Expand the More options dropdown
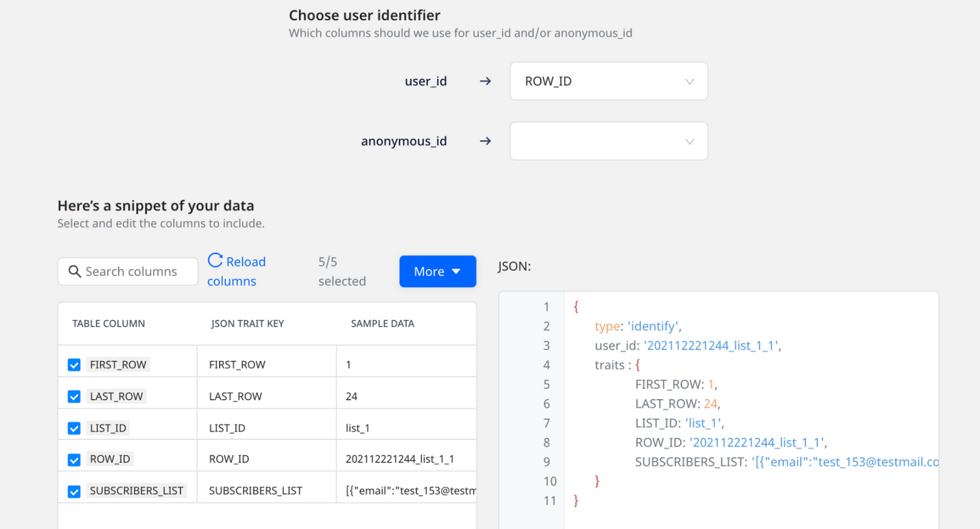Viewport: 980px width, 529px height. click(x=438, y=271)
